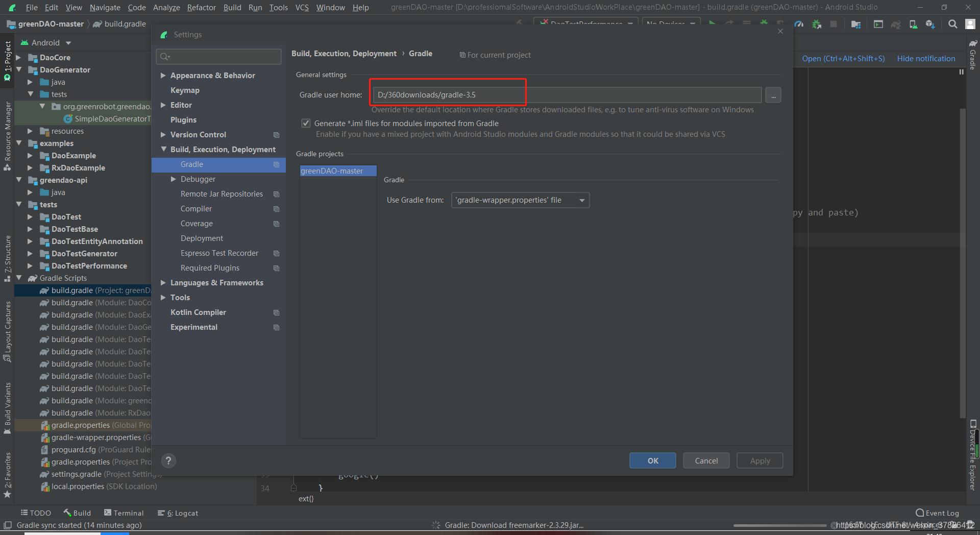Open the Build Variants side tab
Image resolution: width=980 pixels, height=535 pixels.
[x=7, y=408]
